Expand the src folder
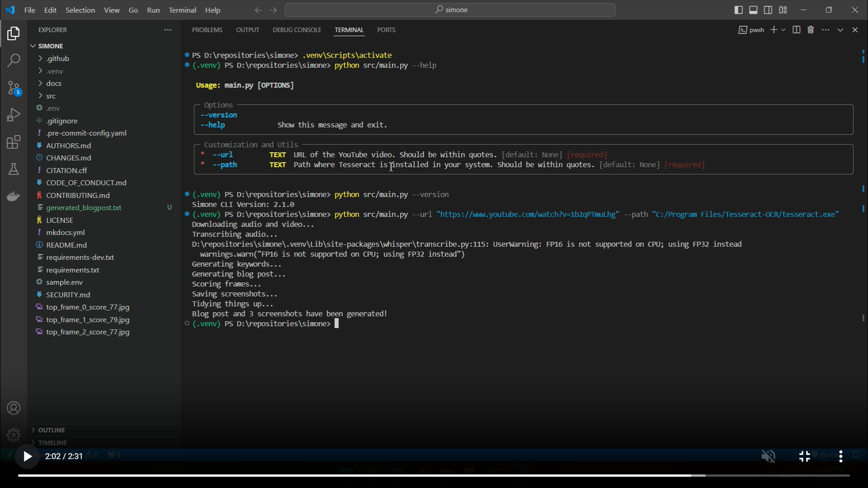 (x=51, y=96)
